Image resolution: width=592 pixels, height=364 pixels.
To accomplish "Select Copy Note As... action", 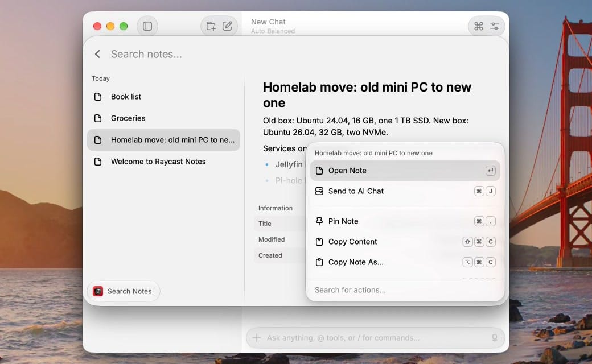I will (x=405, y=262).
